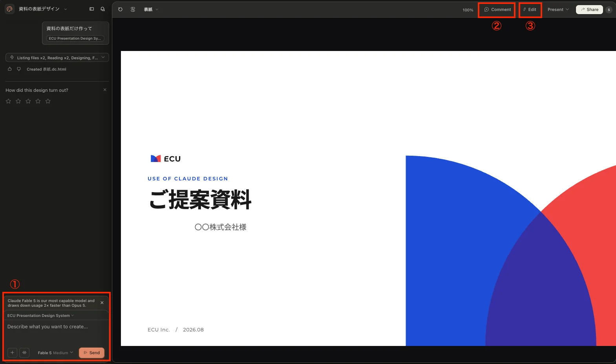Click the plus attach button in composer
The width and height of the screenshot is (616, 364).
pyautogui.click(x=12, y=353)
